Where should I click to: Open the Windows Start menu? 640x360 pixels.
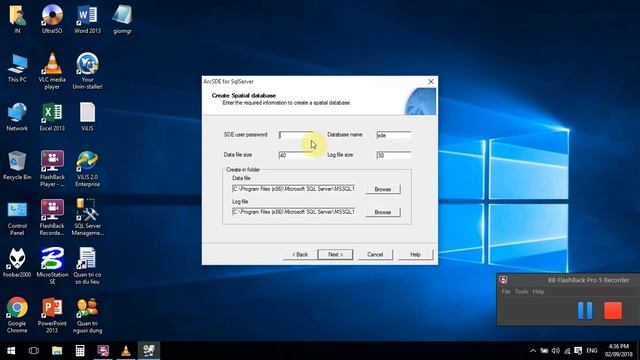tap(11, 351)
